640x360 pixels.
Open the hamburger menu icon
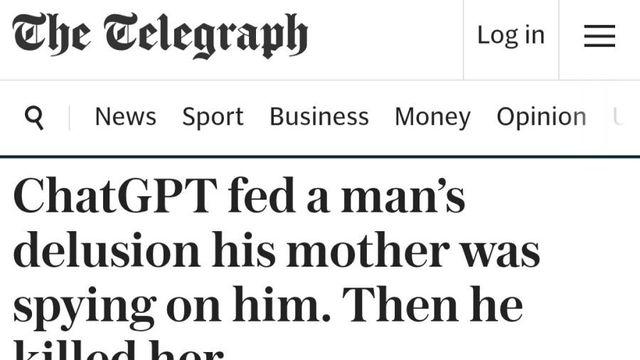(x=599, y=36)
